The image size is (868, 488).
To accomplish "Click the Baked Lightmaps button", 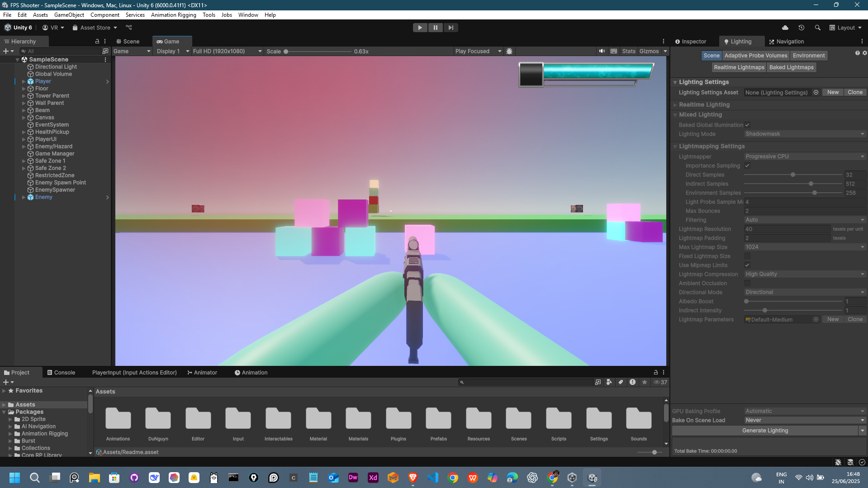I will [x=791, y=67].
